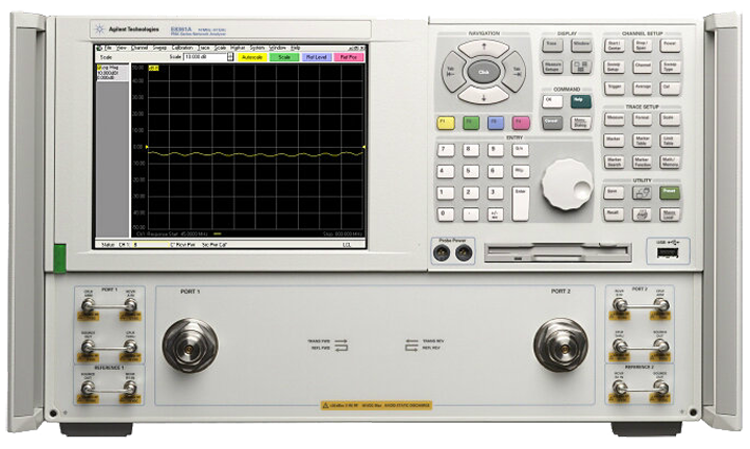Push the Save utility key
This screenshot has height=449, width=750.
pyautogui.click(x=614, y=193)
